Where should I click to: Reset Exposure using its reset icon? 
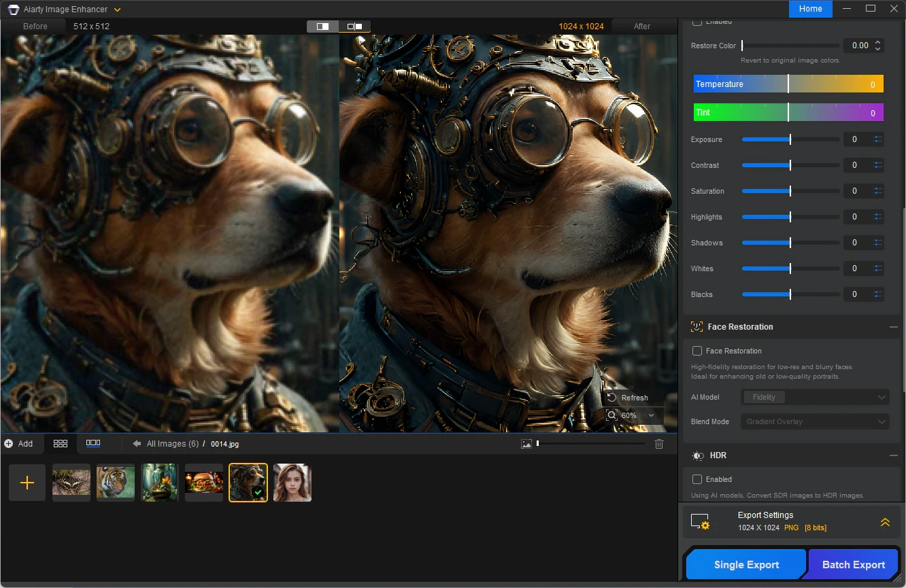(x=878, y=139)
